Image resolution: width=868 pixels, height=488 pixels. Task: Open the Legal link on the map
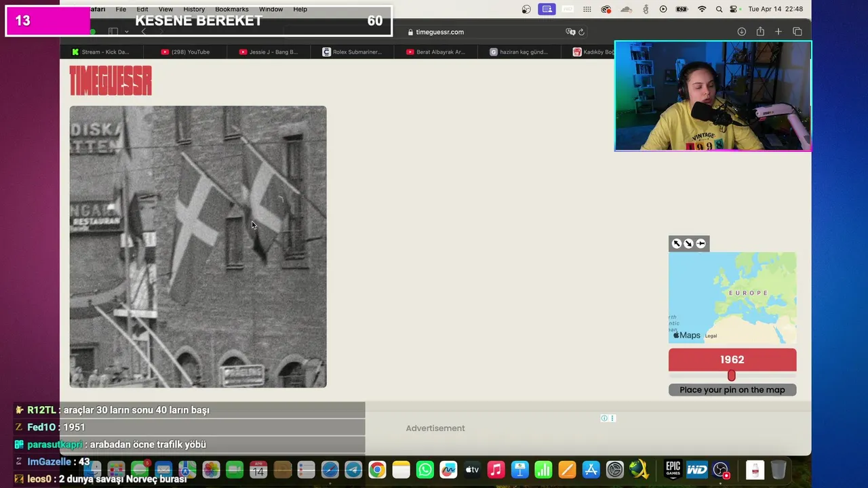coord(711,336)
